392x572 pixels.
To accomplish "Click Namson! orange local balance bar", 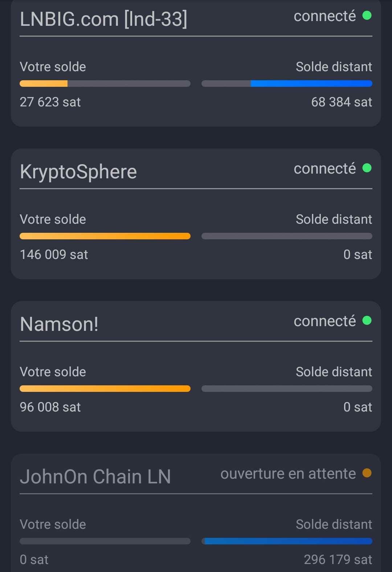I will pyautogui.click(x=105, y=389).
